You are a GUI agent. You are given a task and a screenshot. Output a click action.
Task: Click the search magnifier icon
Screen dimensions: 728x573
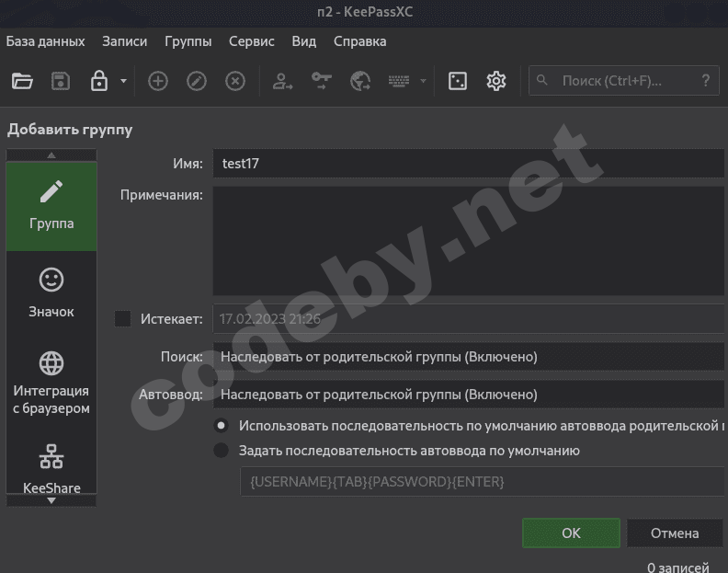[541, 80]
